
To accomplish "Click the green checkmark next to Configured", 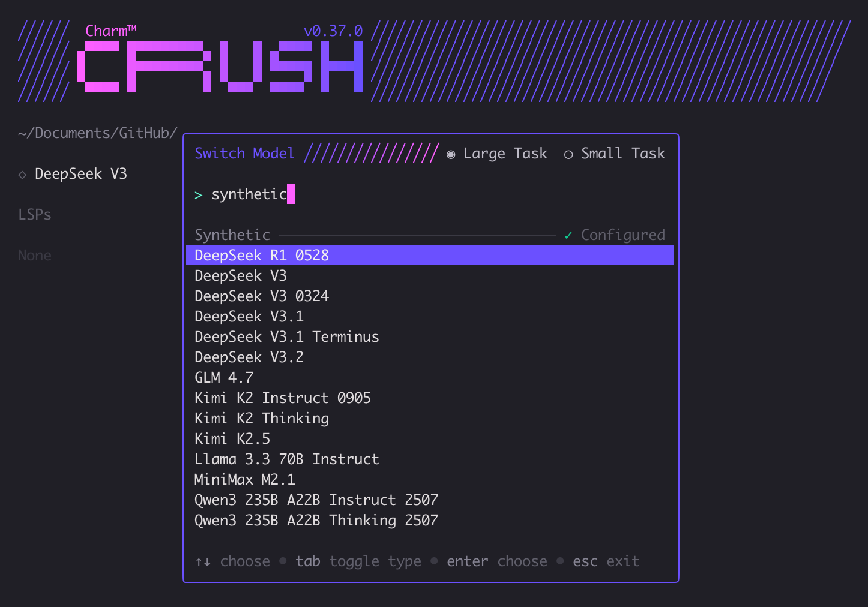I will click(568, 235).
